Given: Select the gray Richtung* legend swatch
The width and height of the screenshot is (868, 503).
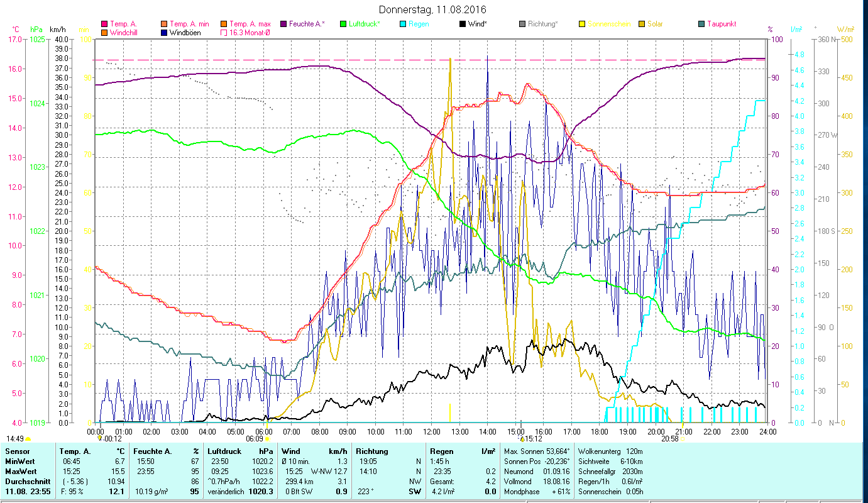Looking at the screenshot, I should 522,24.
